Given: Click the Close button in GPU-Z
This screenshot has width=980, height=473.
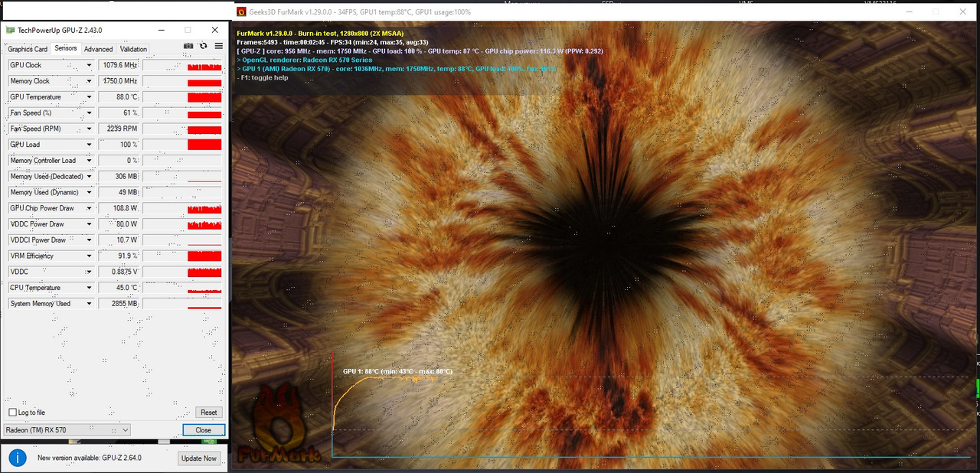Looking at the screenshot, I should (x=204, y=430).
